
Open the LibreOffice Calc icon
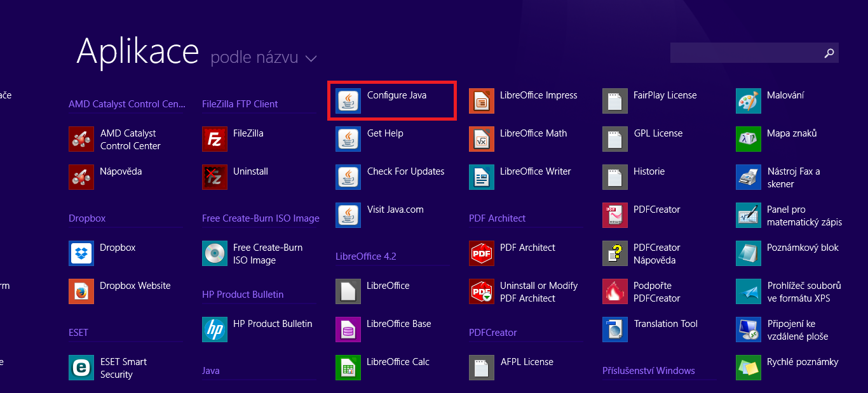348,368
